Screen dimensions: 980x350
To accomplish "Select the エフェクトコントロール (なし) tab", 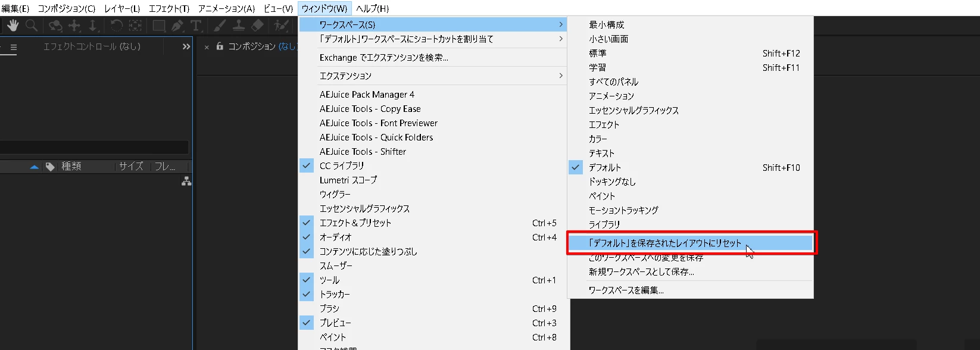I will point(92,46).
